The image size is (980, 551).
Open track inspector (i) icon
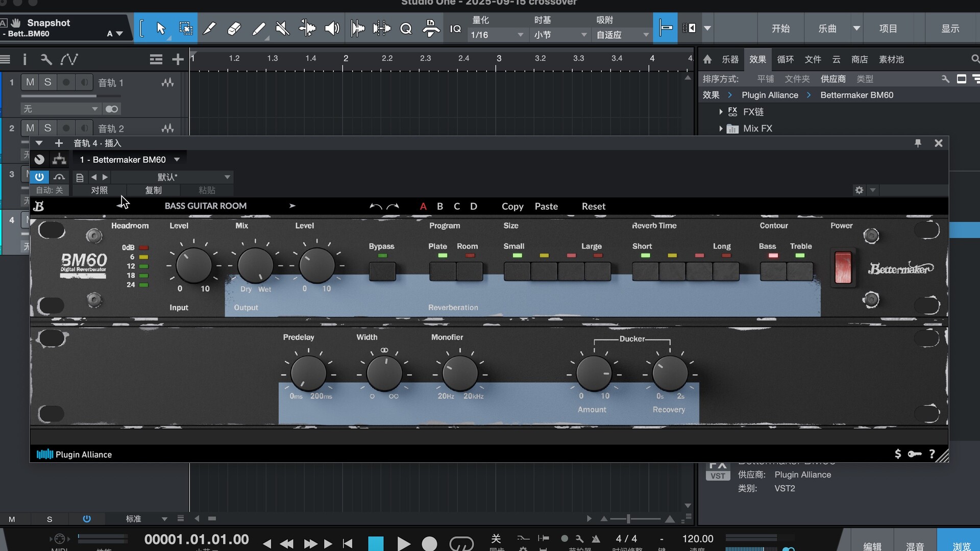pyautogui.click(x=24, y=60)
